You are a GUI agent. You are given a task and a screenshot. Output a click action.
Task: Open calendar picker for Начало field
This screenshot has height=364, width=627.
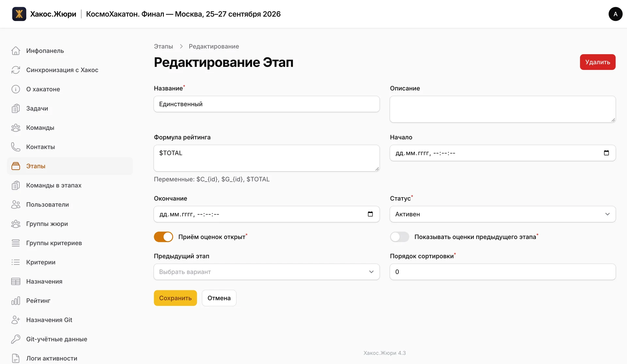click(606, 153)
